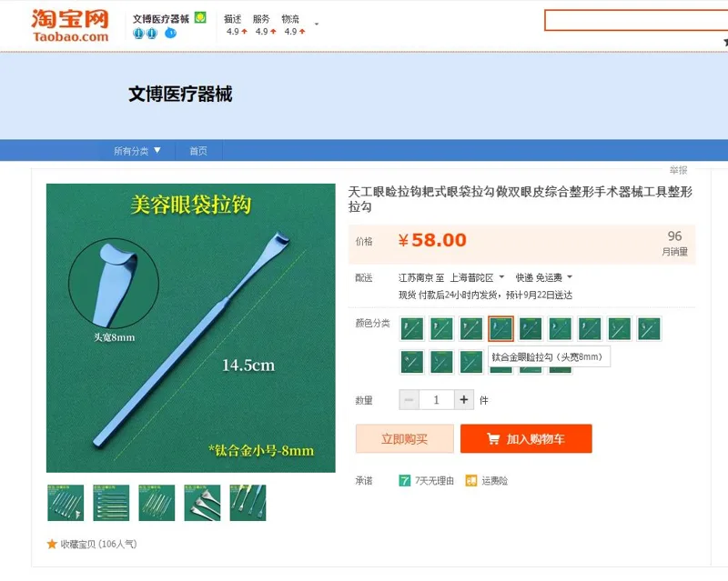Click the 7天无理由 return promise icon

pyautogui.click(x=404, y=480)
